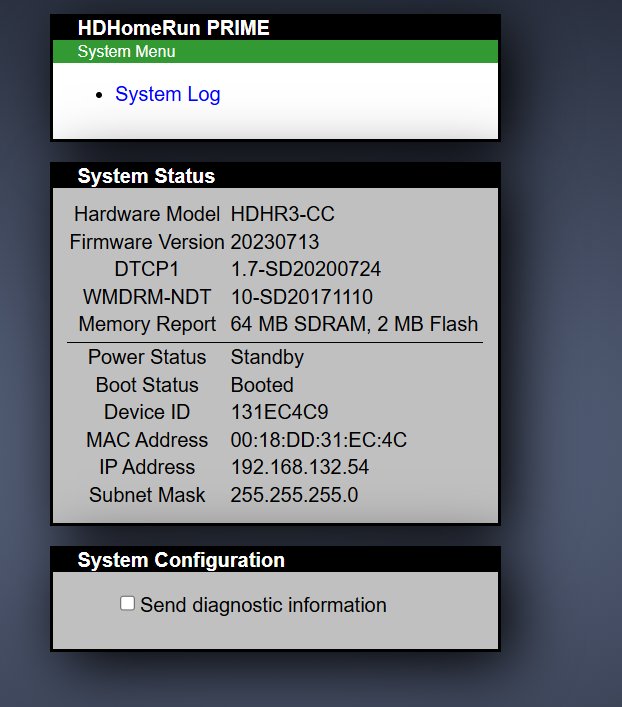The width and height of the screenshot is (622, 707).
Task: Select the MAC Address label
Action: [x=147, y=440]
